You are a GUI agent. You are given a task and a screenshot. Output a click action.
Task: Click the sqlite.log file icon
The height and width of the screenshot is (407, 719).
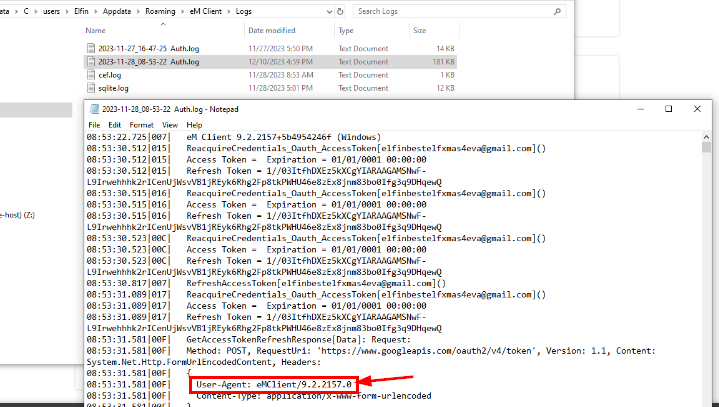coord(91,88)
